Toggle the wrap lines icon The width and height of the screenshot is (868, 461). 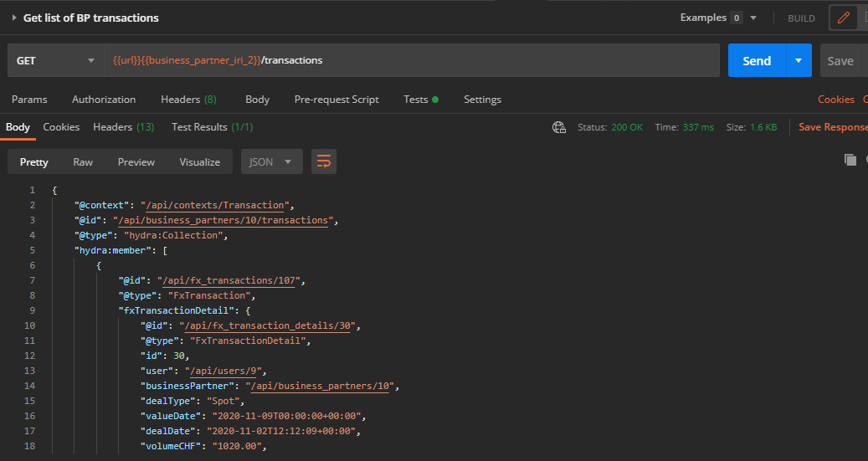click(324, 161)
